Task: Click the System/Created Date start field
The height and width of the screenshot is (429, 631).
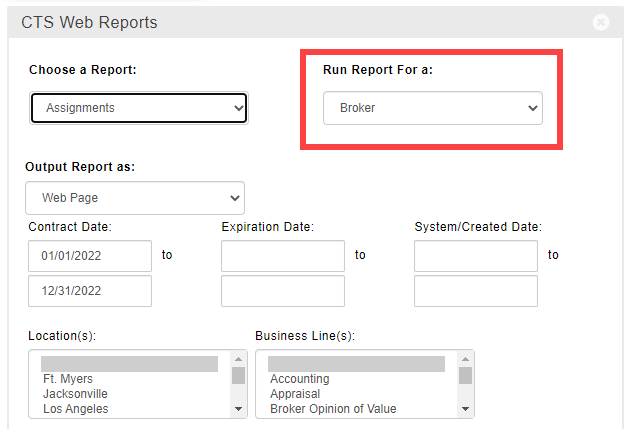Action: (476, 256)
